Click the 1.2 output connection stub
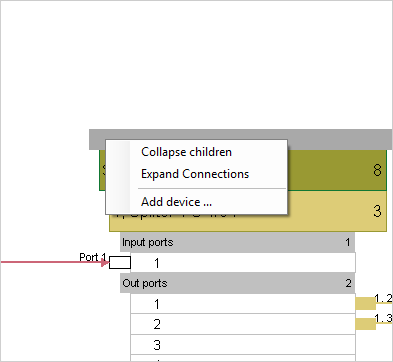The width and height of the screenshot is (393, 362). tap(366, 304)
